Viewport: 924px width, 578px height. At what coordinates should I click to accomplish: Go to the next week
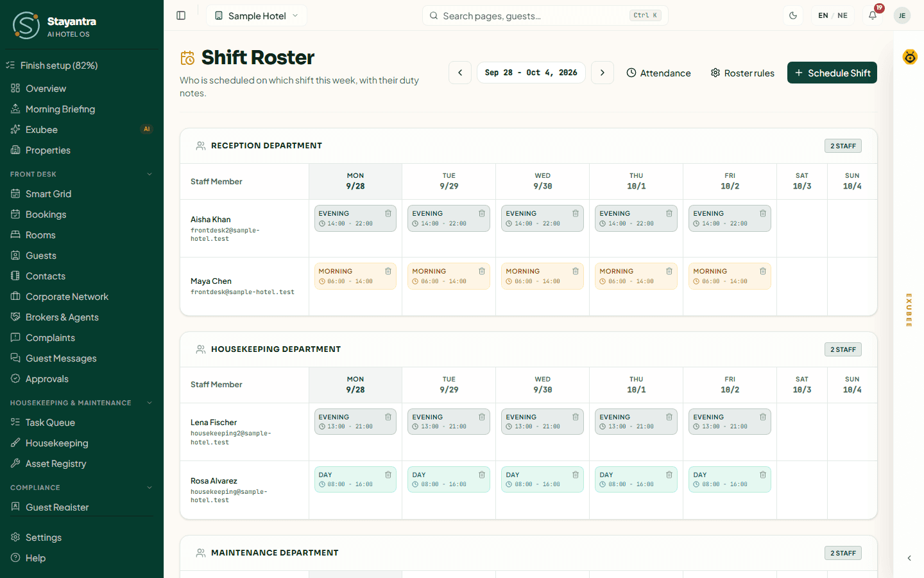[603, 73]
